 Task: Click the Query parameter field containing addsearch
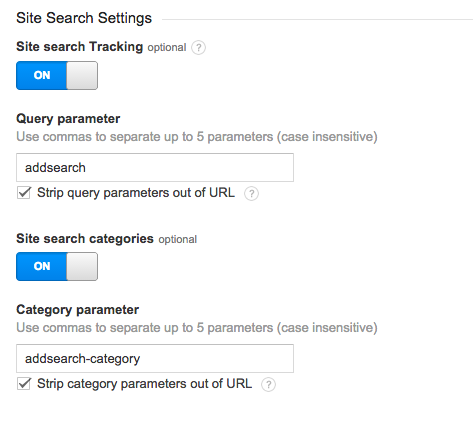(x=155, y=167)
